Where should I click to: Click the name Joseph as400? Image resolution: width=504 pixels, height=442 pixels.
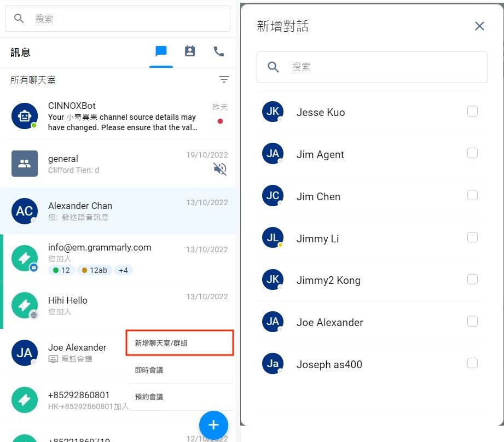329,364
